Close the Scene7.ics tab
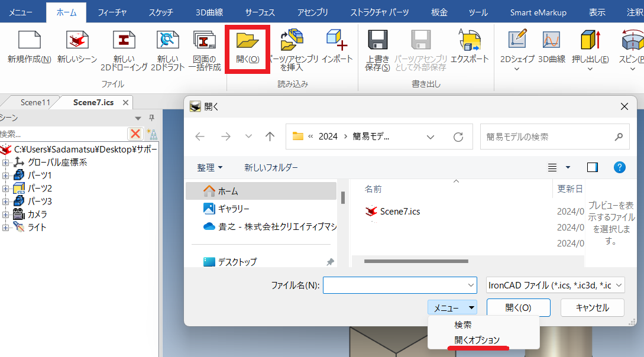This screenshot has height=357, width=644. click(126, 103)
